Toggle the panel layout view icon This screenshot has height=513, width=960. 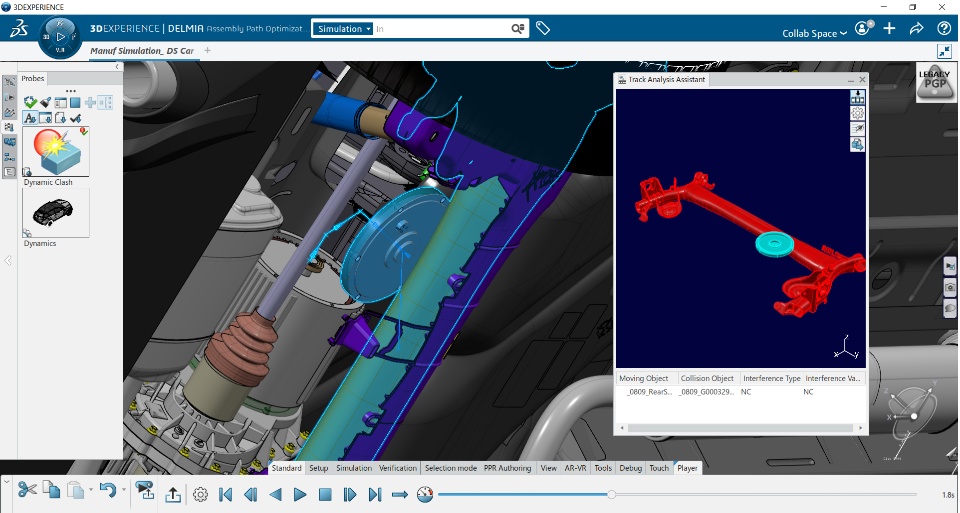(x=61, y=102)
